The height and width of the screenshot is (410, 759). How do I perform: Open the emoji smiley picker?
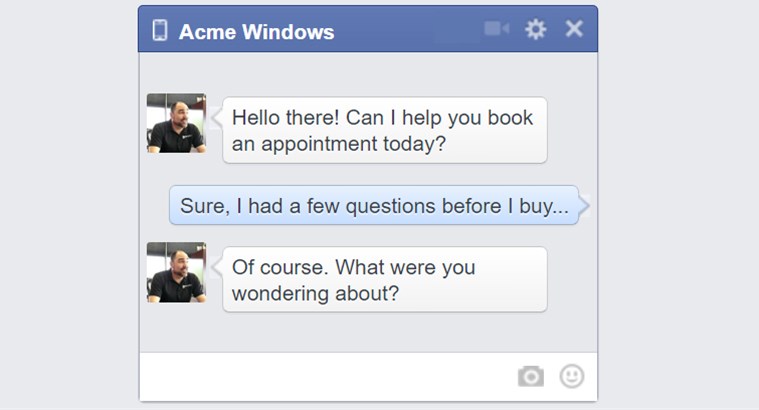(x=571, y=376)
